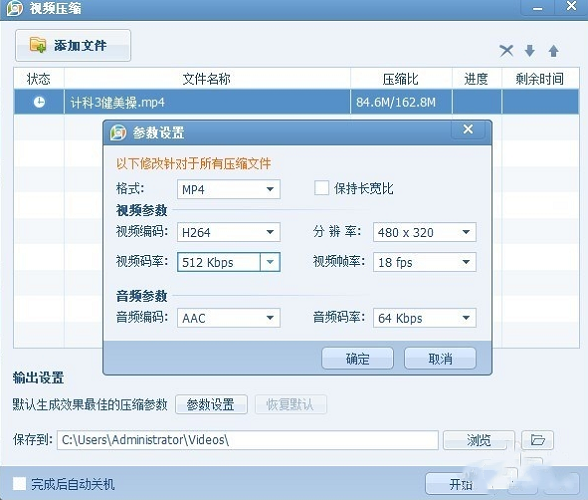Image resolution: width=588 pixels, height=500 pixels.
Task: Click the 保存到 path input field
Action: pyautogui.click(x=248, y=440)
